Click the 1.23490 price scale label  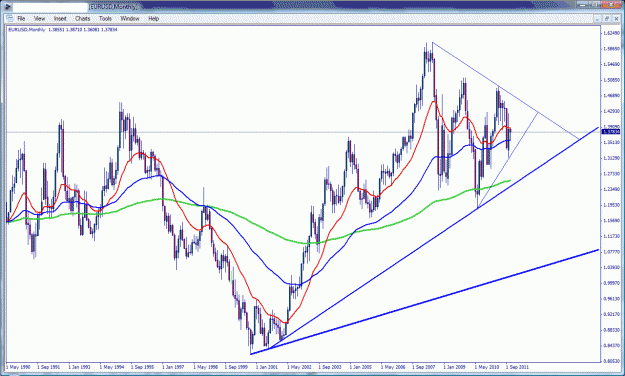pyautogui.click(x=611, y=189)
